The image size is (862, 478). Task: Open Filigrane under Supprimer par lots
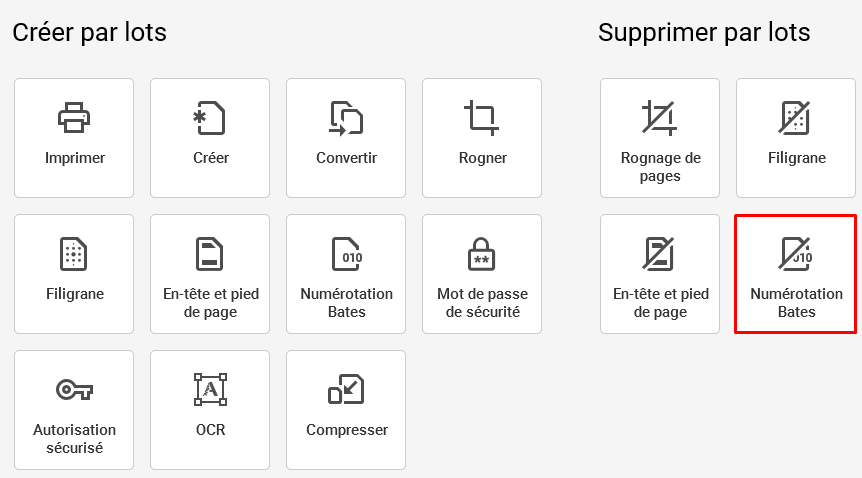click(x=796, y=138)
